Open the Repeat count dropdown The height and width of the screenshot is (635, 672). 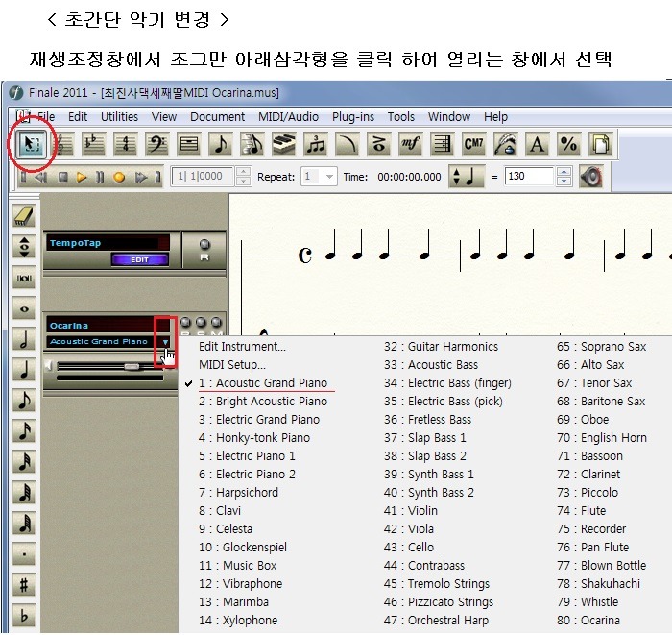(329, 177)
